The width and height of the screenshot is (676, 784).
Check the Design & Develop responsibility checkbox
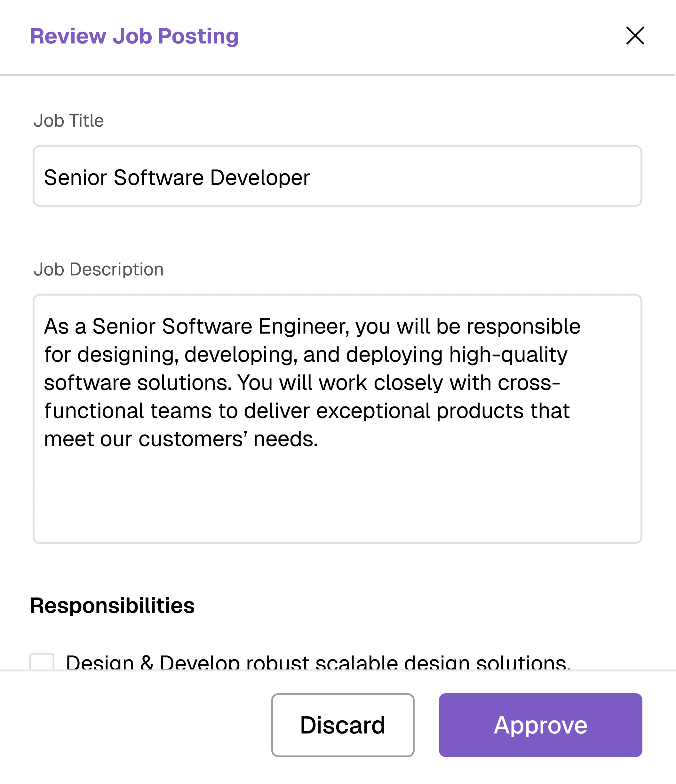pos(42,662)
